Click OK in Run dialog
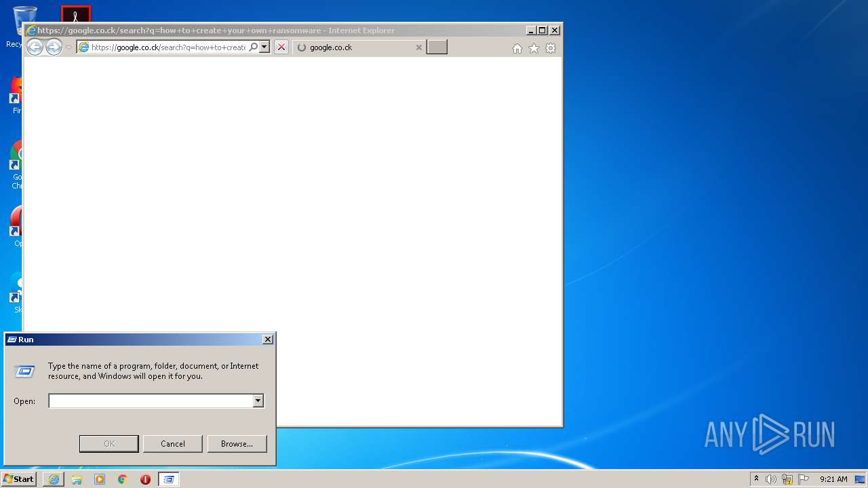This screenshot has width=868, height=488. click(x=109, y=444)
